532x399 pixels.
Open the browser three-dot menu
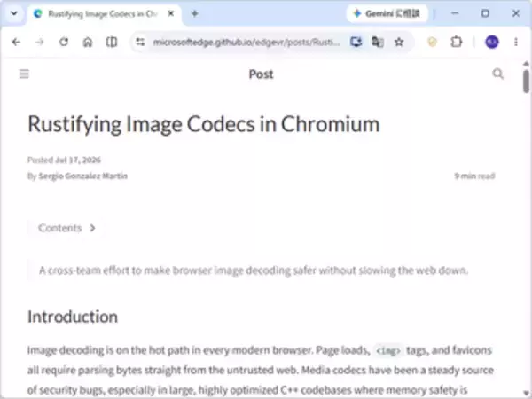(516, 42)
